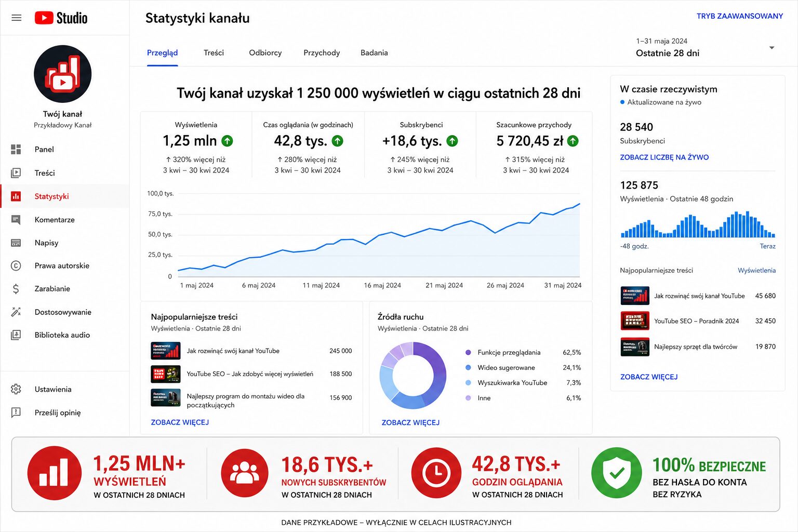Click ZOBACZ WIĘCEJ in real-time panel
798x532 pixels.
pos(649,377)
